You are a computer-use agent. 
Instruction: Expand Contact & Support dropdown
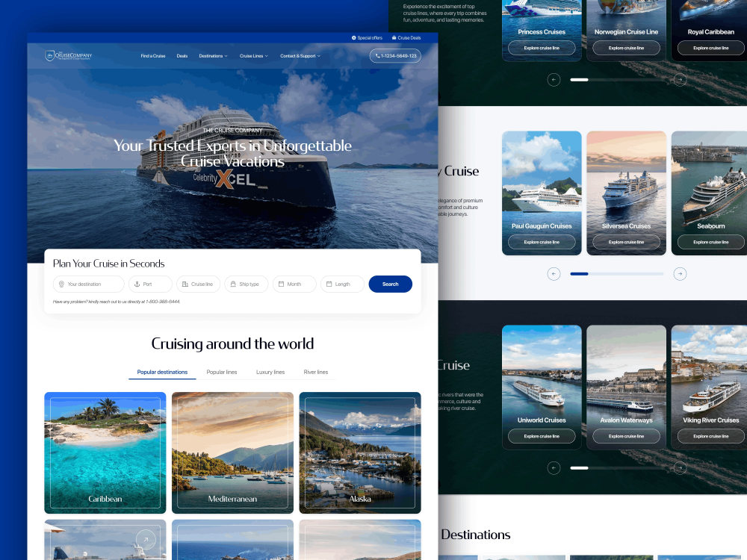pos(300,56)
